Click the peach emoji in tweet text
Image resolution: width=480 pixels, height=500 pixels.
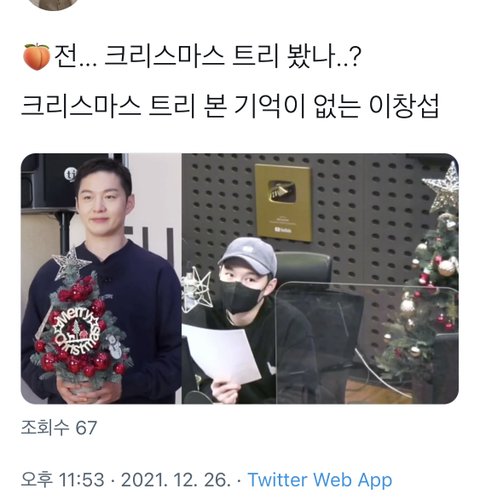[x=37, y=57]
